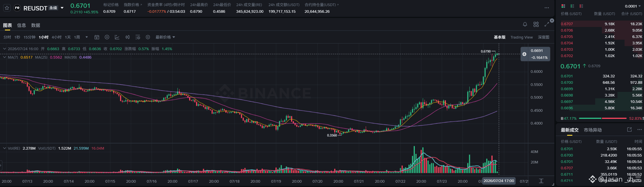The height and width of the screenshot is (187, 644).
Task: Click the last price 0.6701 in order book
Action: point(570,66)
